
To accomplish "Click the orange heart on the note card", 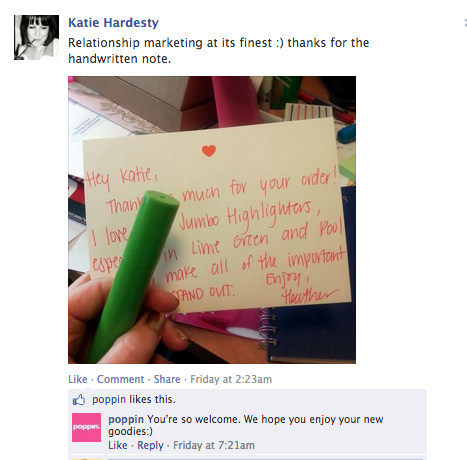I will (x=209, y=151).
